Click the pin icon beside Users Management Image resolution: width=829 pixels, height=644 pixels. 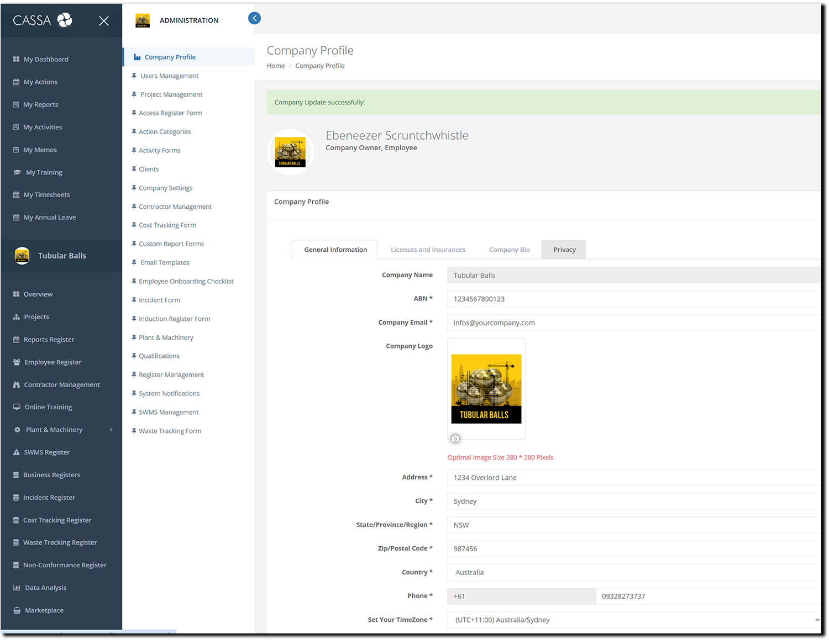pos(134,76)
